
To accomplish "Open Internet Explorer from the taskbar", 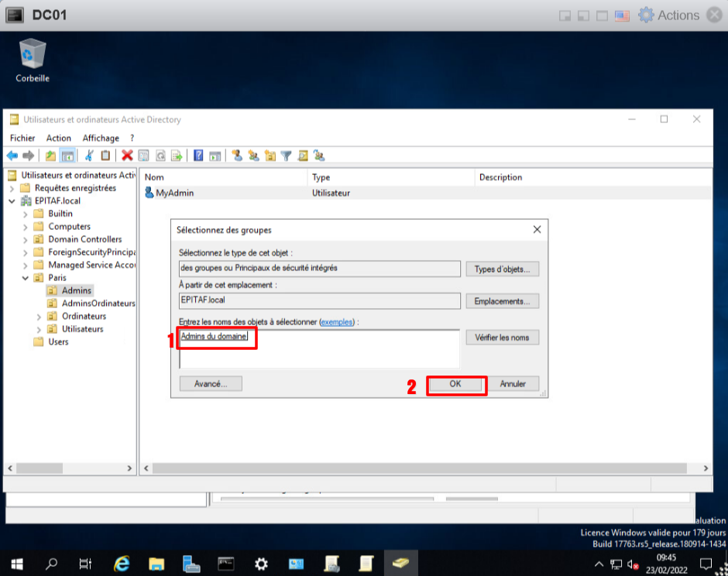I will click(122, 564).
